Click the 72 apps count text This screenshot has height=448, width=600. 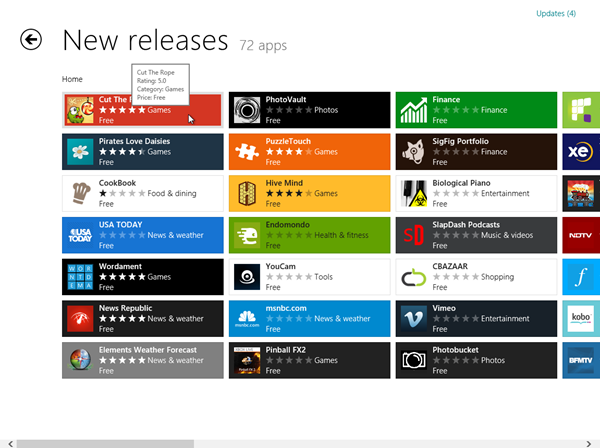click(x=263, y=46)
